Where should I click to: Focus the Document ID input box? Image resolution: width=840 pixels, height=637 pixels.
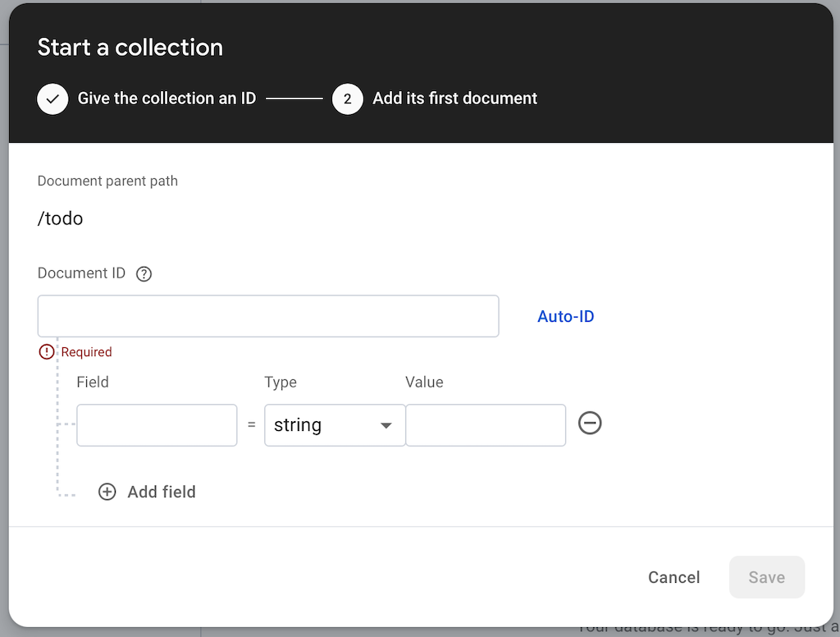pos(268,316)
